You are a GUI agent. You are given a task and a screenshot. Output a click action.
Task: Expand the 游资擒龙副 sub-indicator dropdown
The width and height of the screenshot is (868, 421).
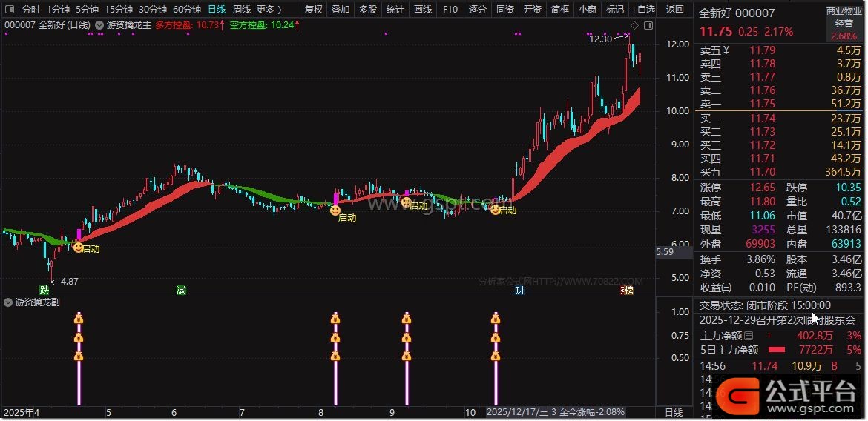tap(8, 302)
